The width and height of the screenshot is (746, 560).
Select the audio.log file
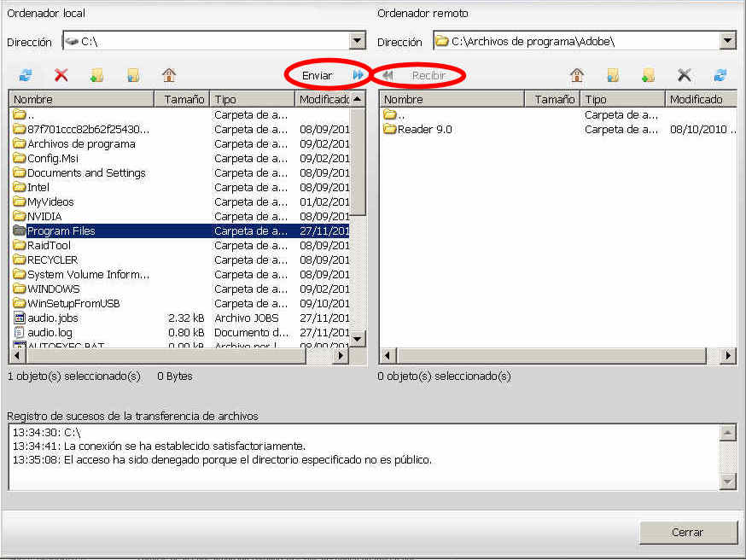[50, 332]
